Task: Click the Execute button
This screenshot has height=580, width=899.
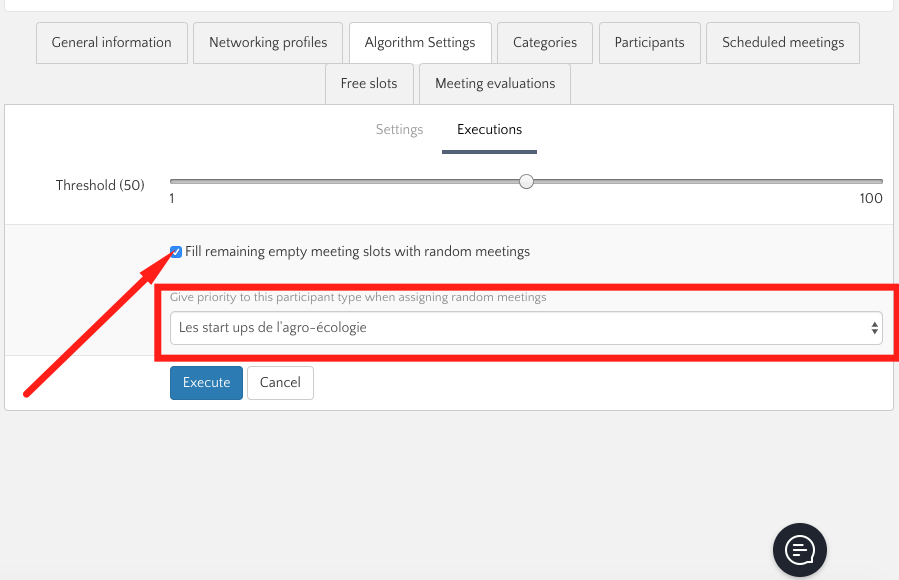Action: point(206,383)
